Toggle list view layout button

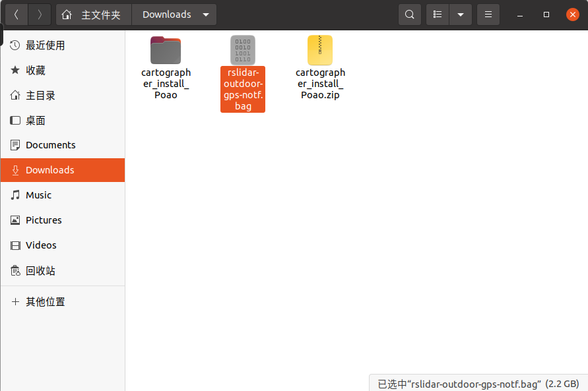click(438, 15)
